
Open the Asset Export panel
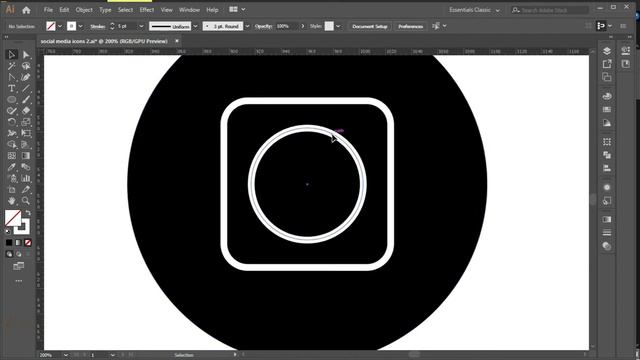click(607, 64)
